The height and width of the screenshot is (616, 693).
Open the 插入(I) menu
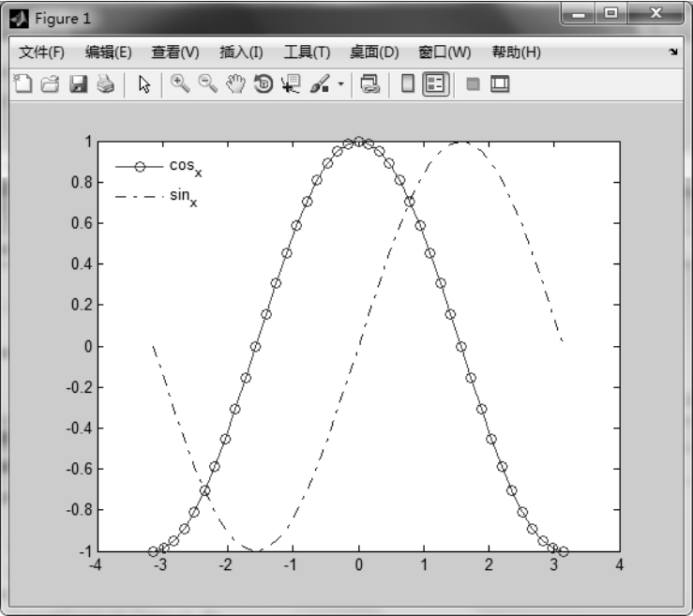[x=241, y=52]
